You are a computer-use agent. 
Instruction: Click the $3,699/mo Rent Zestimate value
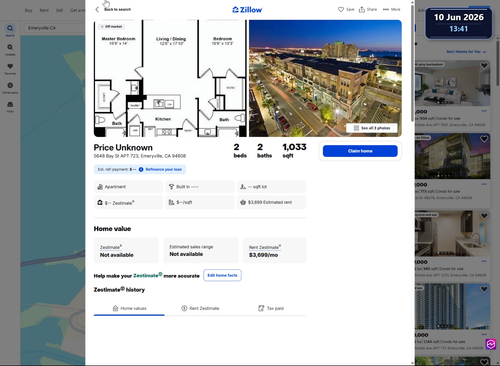pyautogui.click(x=263, y=255)
